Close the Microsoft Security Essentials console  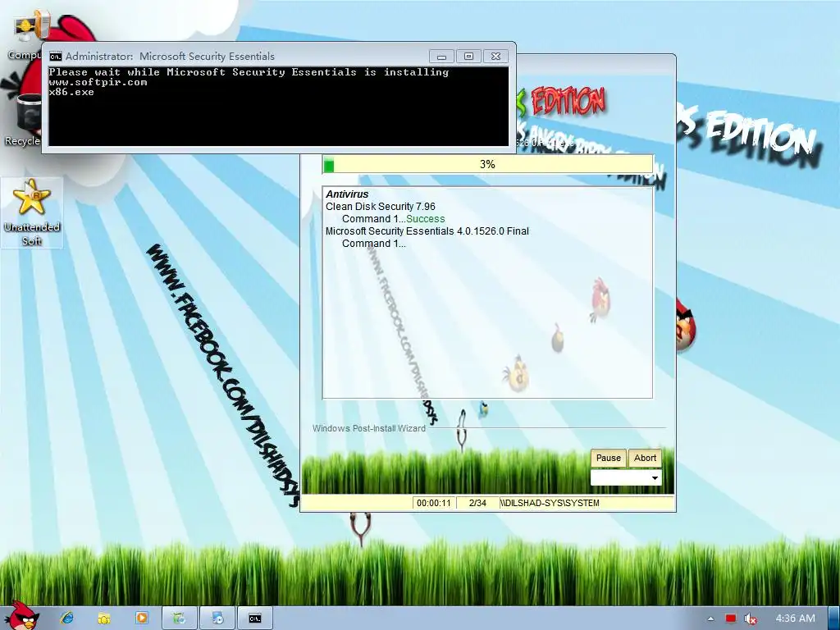[x=496, y=57]
